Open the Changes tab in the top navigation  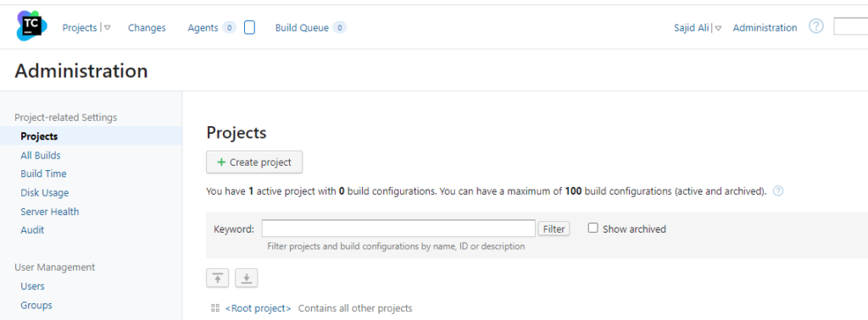pyautogui.click(x=147, y=28)
